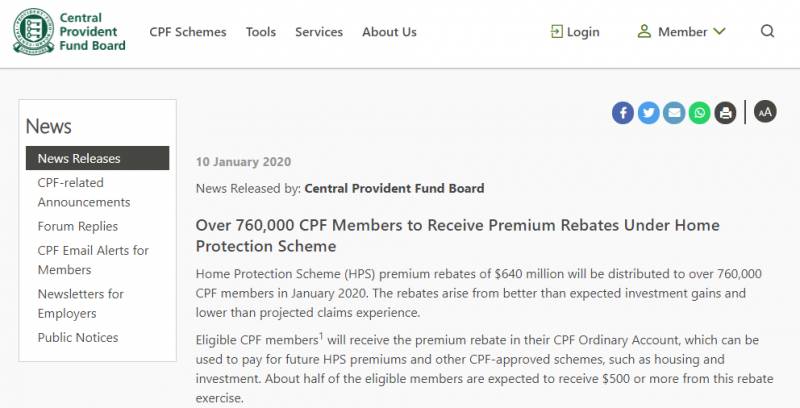The height and width of the screenshot is (408, 800).
Task: Share article via email icon
Action: tap(674, 112)
